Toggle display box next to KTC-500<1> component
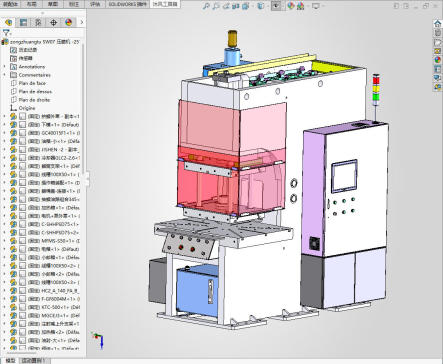Viewport: 443px width, 364px height. point(23,307)
